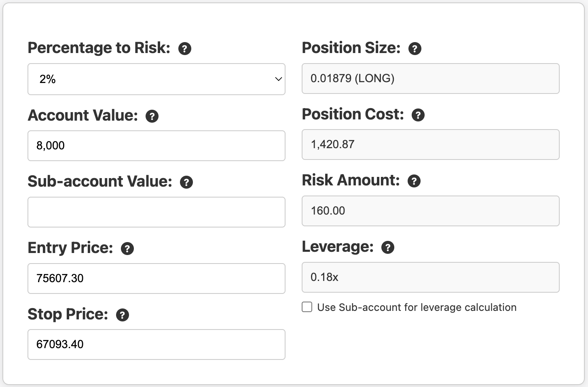The image size is (588, 387).
Task: Click the Account Value help icon
Action: (x=152, y=117)
